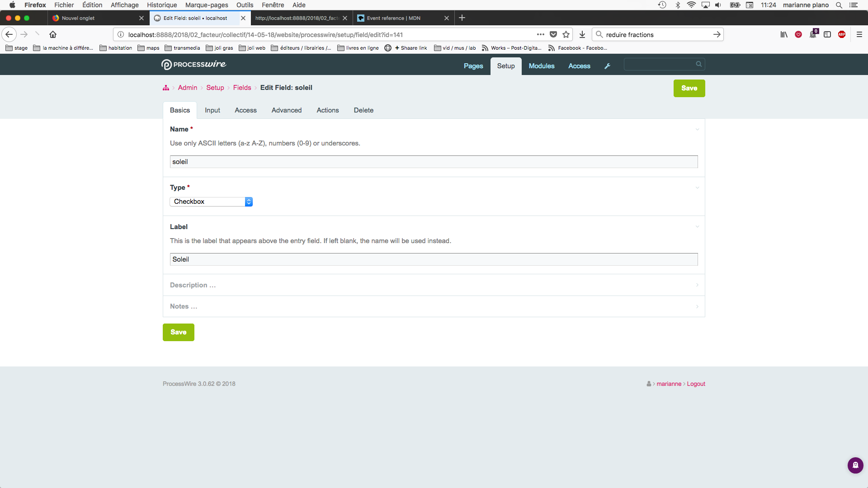Open the Firefox downloads arrow icon
Viewport: 868px width, 488px height.
coord(582,34)
